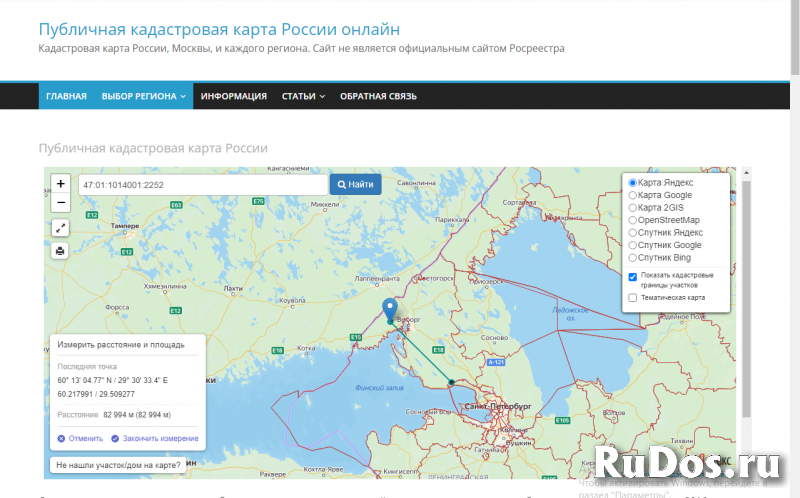Click the measurement endpoint dot near Санкт-Петербург
800x498 pixels.
pos(452,382)
